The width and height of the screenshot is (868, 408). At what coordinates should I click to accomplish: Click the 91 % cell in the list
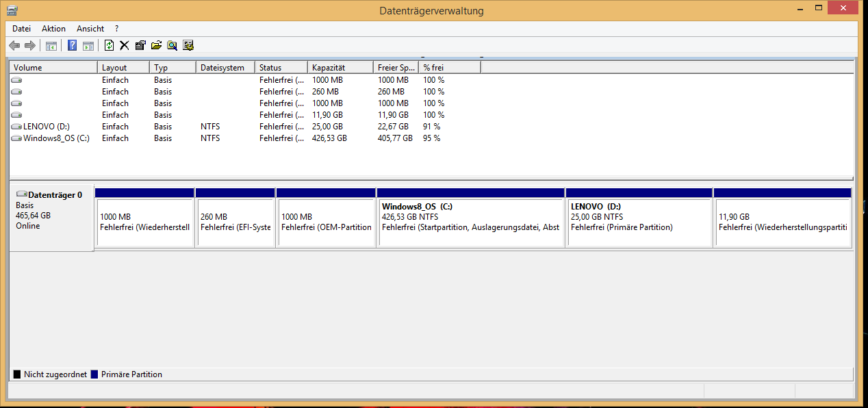431,127
